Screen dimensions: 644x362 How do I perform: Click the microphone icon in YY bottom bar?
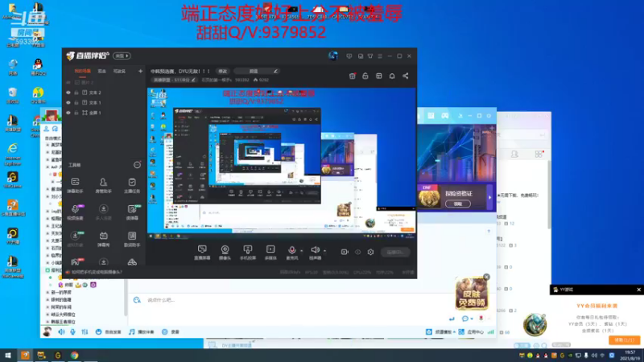click(72, 331)
